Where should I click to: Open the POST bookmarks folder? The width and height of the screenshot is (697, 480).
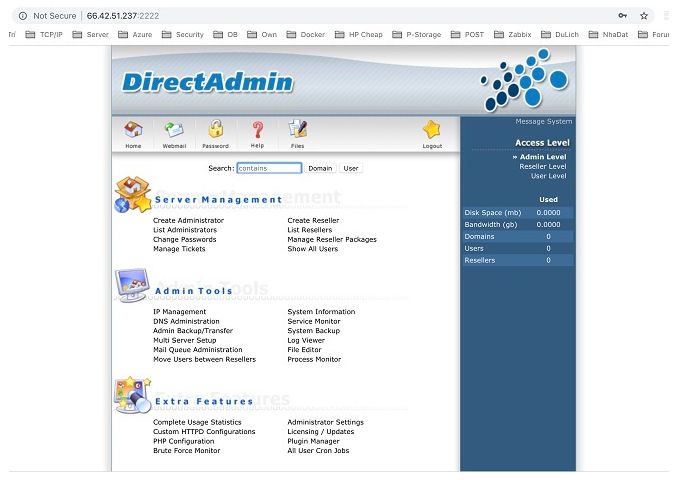pyautogui.click(x=467, y=35)
